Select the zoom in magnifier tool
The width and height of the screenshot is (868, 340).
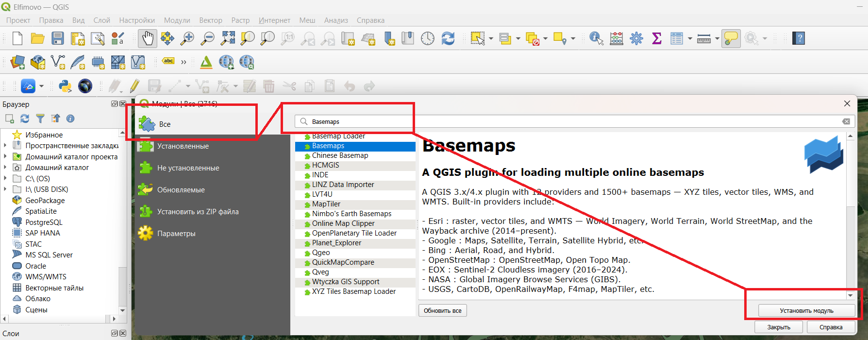[187, 38]
